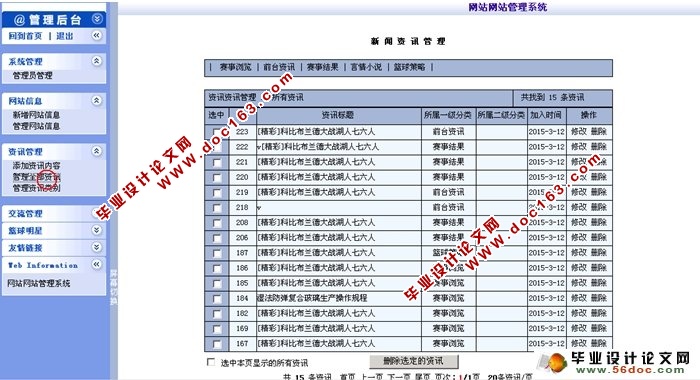Tick 选中本页显示的所有资讯 checkbox

tap(211, 362)
